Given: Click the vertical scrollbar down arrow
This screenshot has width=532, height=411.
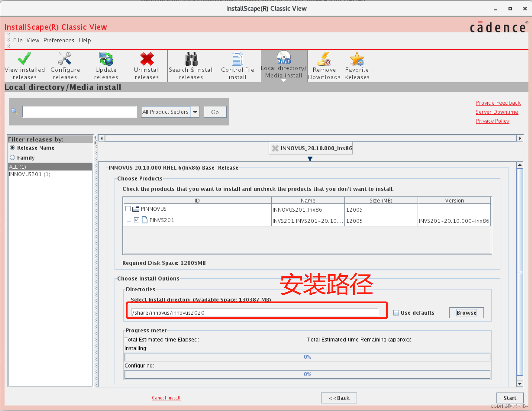Looking at the screenshot, I should pos(520,384).
